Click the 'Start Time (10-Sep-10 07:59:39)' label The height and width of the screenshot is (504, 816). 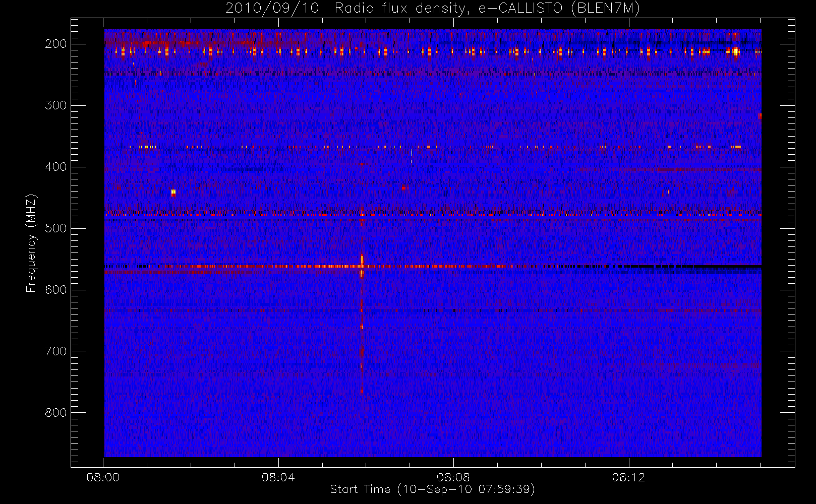point(433,489)
